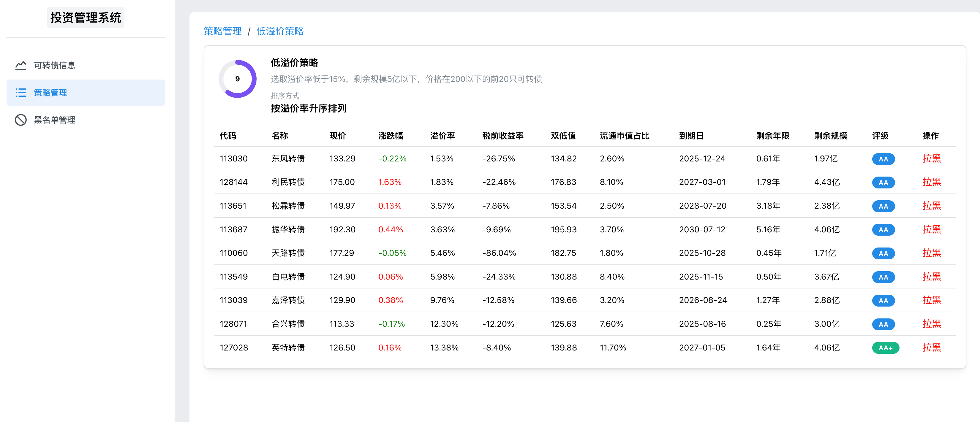Open the 黑名单管理 menu item

tap(55, 120)
